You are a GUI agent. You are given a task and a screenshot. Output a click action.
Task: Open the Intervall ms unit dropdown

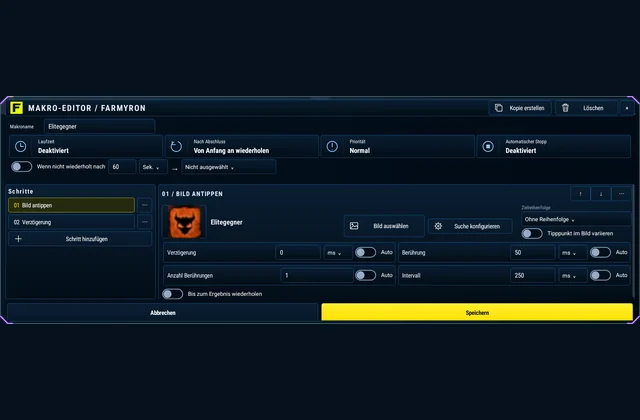[x=573, y=276]
